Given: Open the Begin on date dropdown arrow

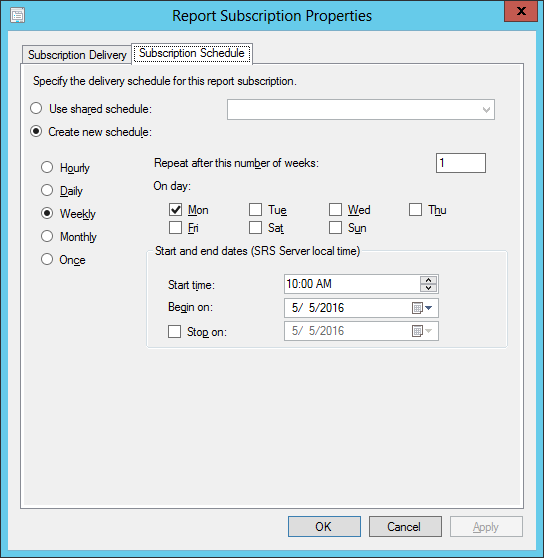Looking at the screenshot, I should [429, 308].
